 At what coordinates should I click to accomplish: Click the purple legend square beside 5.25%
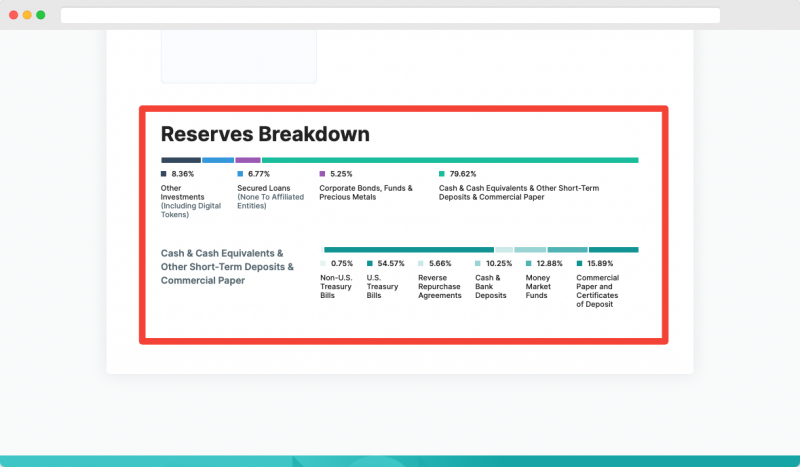[322, 174]
